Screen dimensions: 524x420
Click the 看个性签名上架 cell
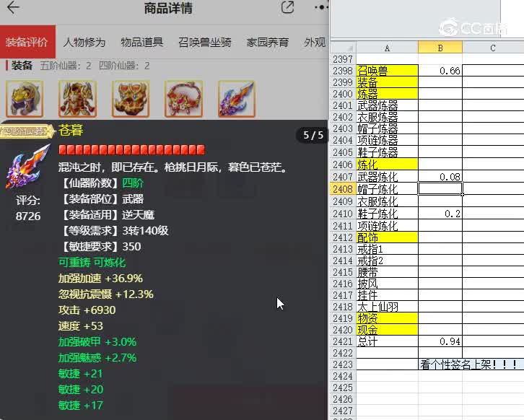point(471,364)
